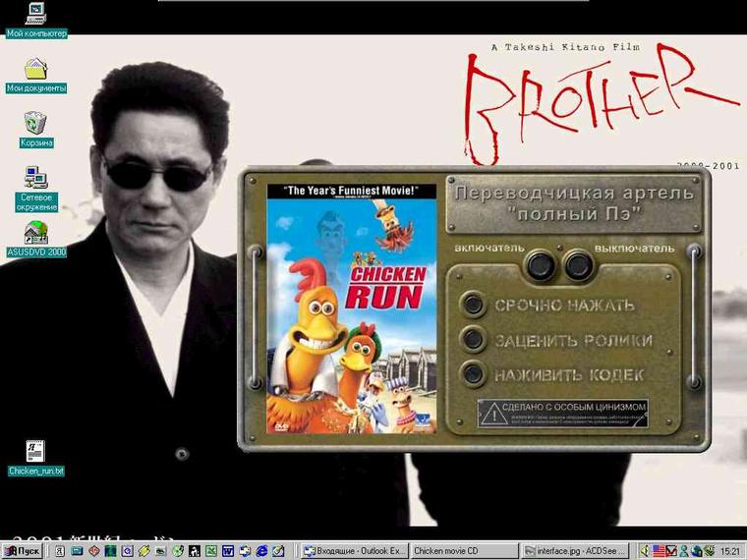The width and height of the screenshot is (747, 560).
Task: Launch the ASUSDVD 2000 desktop shortcut
Action: click(x=35, y=233)
